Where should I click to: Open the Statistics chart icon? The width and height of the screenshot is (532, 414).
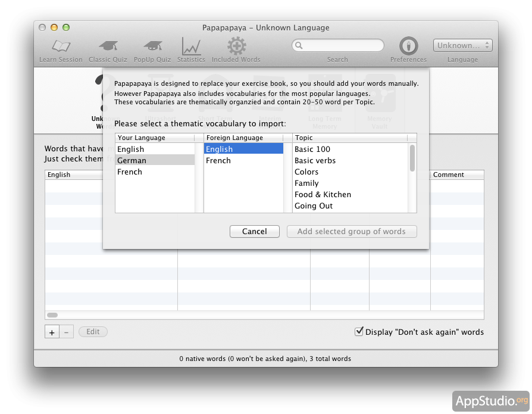coord(191,46)
